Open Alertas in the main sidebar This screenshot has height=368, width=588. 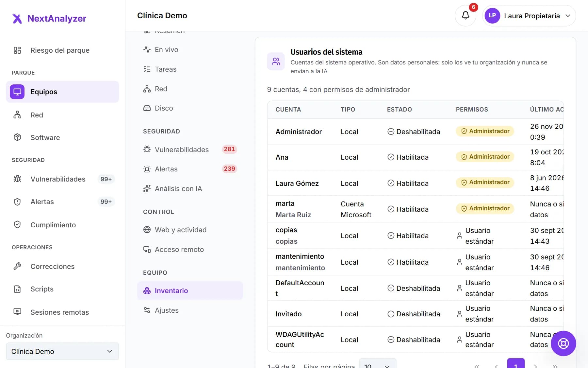coord(62,202)
